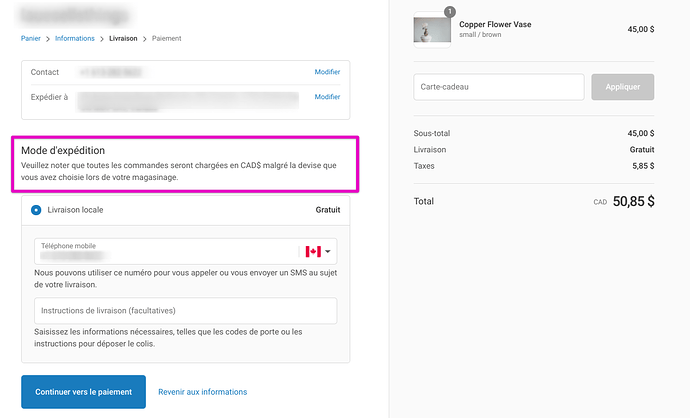690x418 pixels.
Task: Click the Panier breadcrumb link
Action: (31, 38)
